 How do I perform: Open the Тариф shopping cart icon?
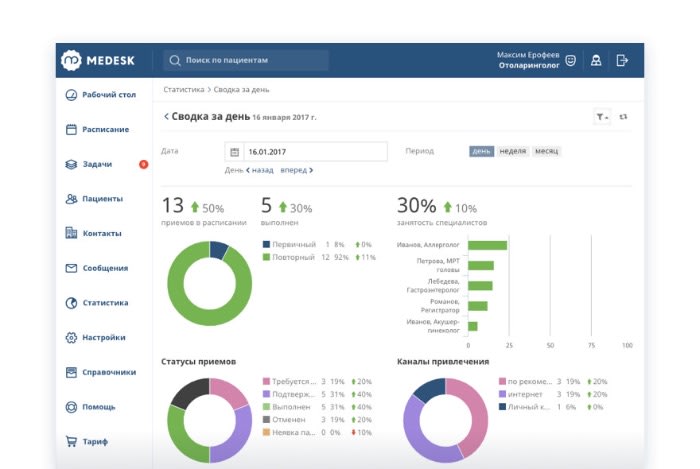(71, 441)
